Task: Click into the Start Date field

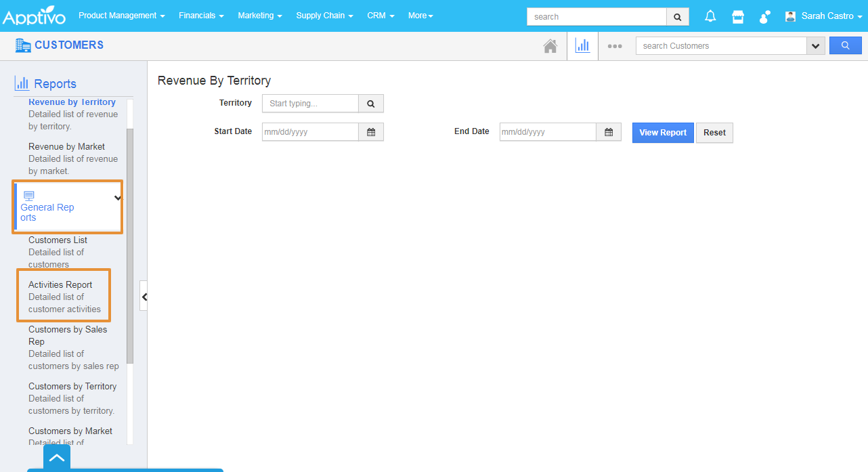Action: pos(310,132)
